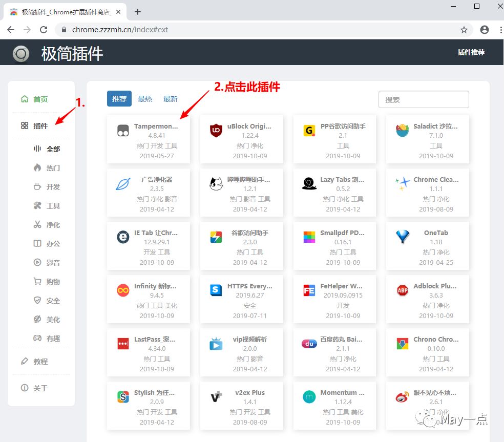Screen dimensions: 504x442
Task: Click the FeHelper FE icon
Action: [309, 290]
